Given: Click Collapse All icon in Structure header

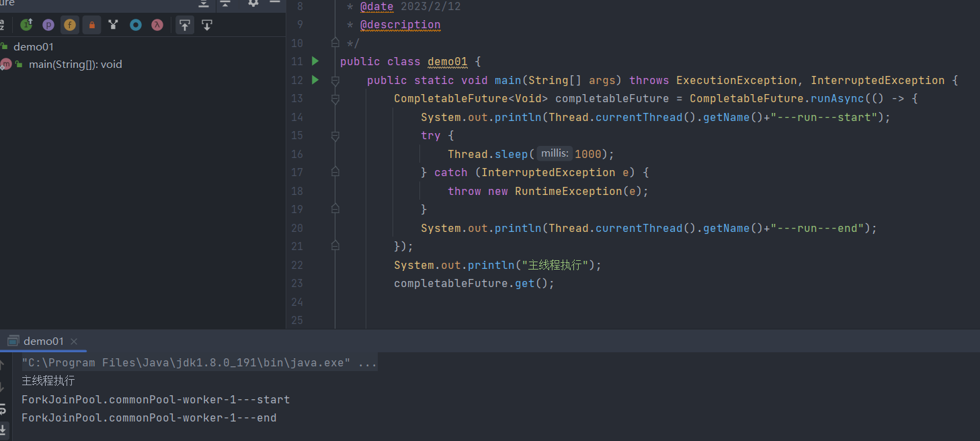Looking at the screenshot, I should point(225,3).
